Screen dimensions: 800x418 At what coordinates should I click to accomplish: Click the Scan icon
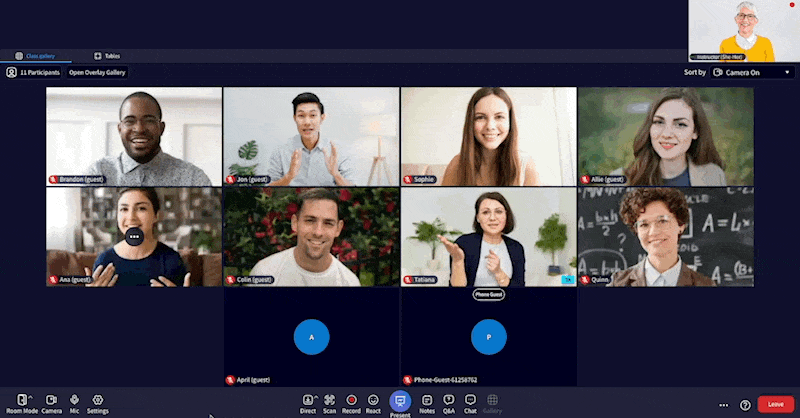click(x=329, y=400)
